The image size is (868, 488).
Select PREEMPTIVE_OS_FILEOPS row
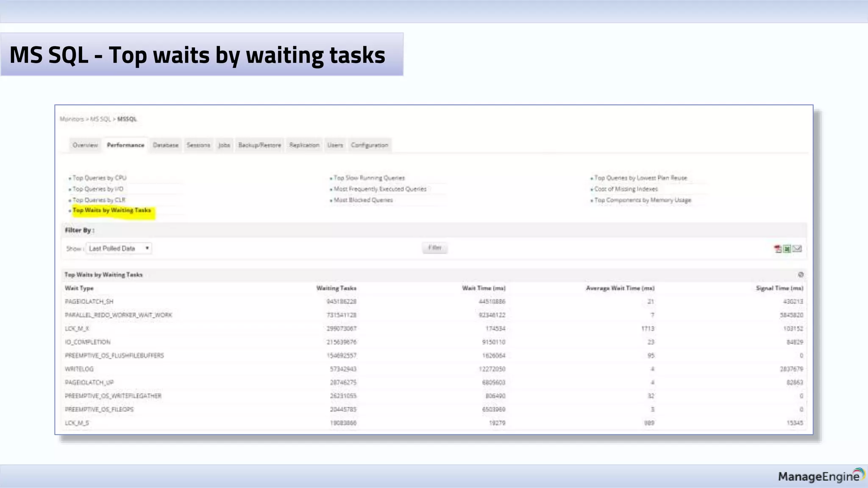pos(434,410)
